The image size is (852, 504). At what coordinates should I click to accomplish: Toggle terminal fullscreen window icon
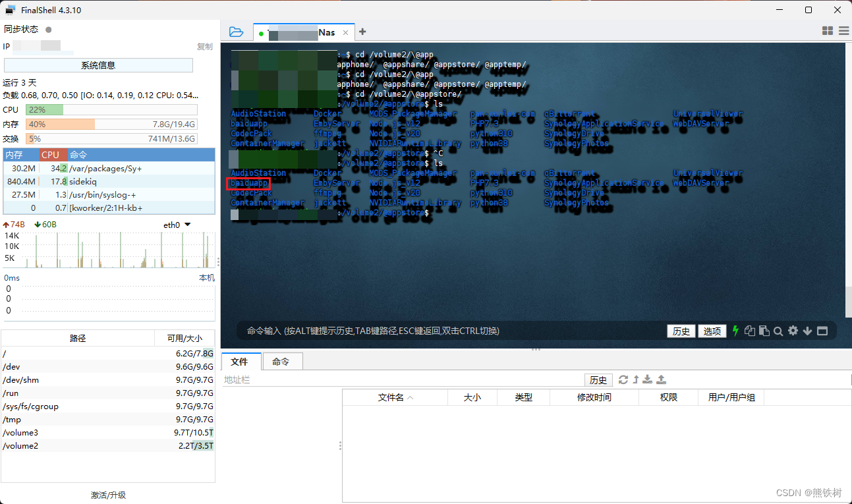coord(822,331)
